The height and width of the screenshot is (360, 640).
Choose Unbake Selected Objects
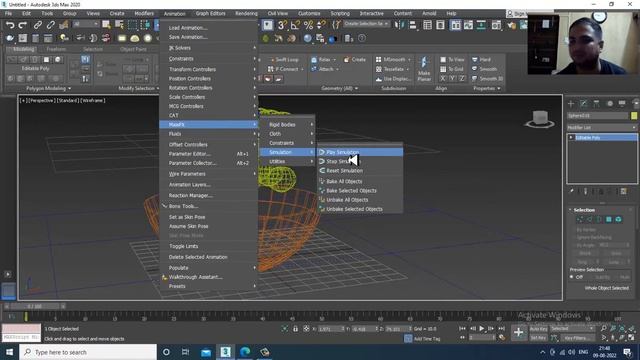tap(360, 209)
